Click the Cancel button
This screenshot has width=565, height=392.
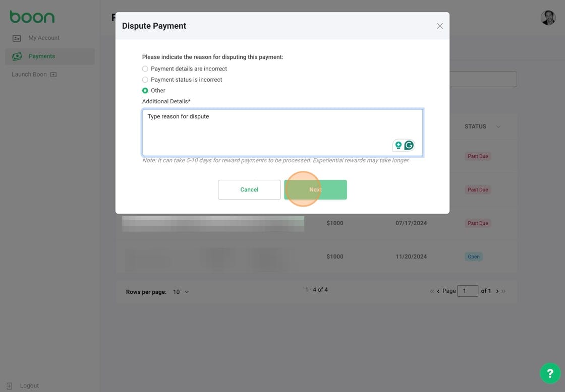249,189
